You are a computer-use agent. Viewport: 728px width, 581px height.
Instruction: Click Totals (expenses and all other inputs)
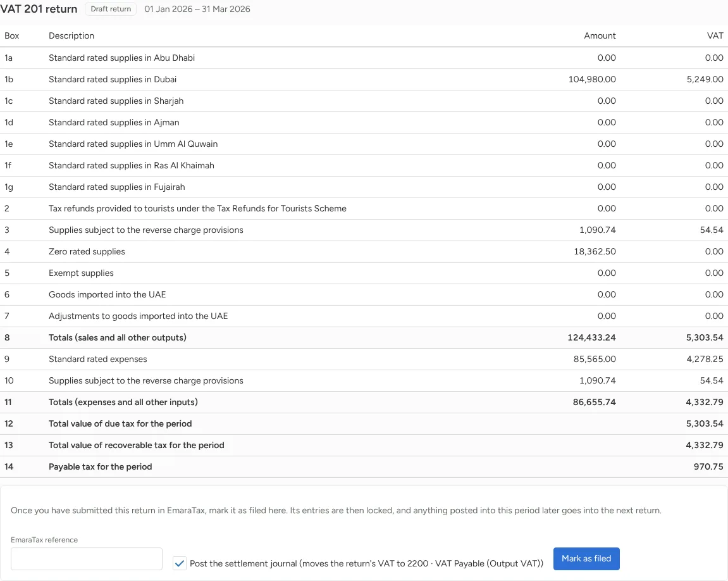tap(123, 402)
